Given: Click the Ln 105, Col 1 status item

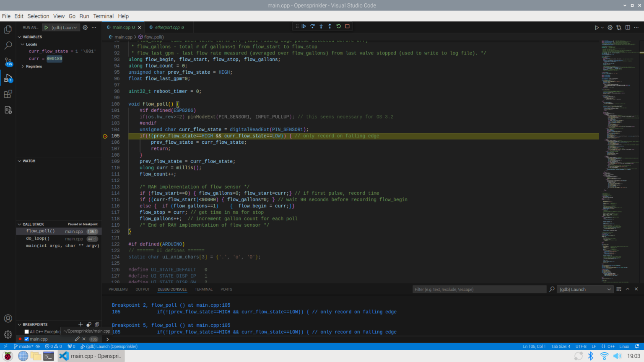Looking at the screenshot, I should [534, 346].
